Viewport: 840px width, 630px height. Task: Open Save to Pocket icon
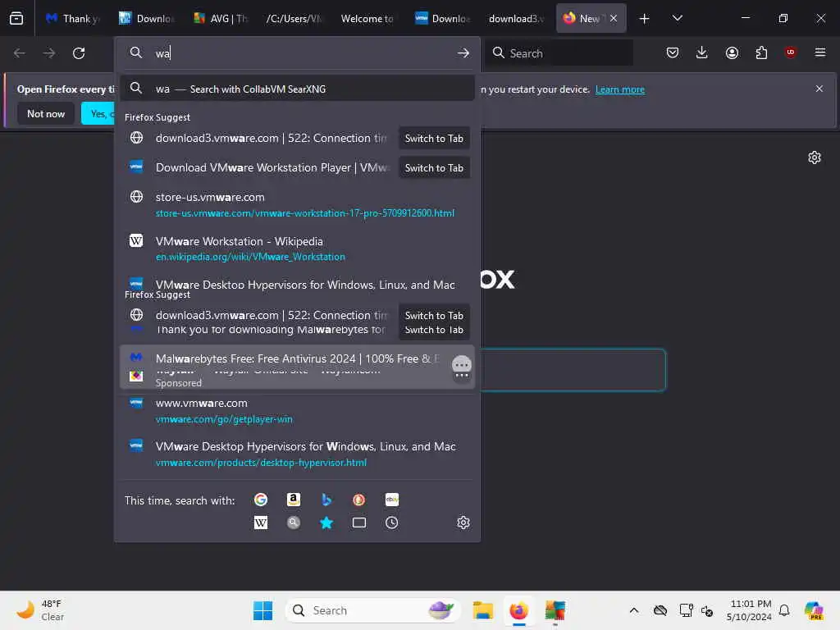click(x=673, y=52)
